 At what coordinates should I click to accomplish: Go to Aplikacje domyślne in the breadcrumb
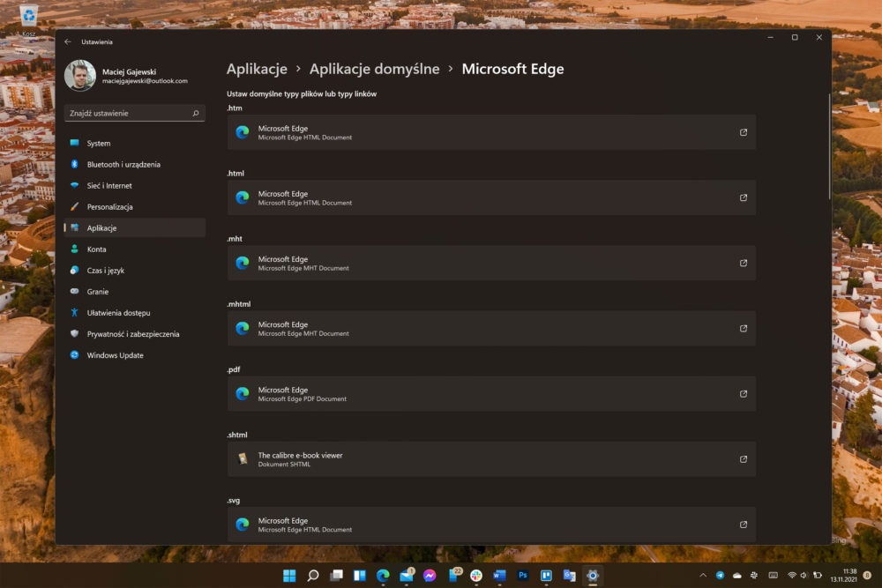tap(374, 69)
